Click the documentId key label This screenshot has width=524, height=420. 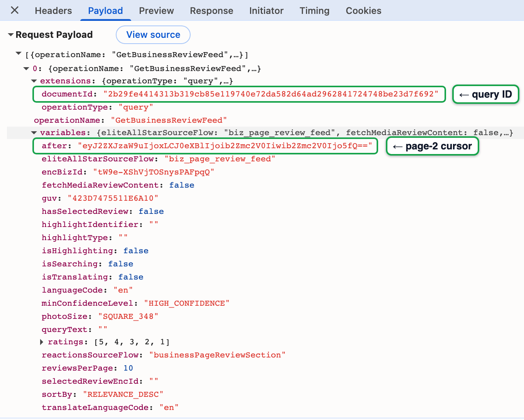pos(67,94)
